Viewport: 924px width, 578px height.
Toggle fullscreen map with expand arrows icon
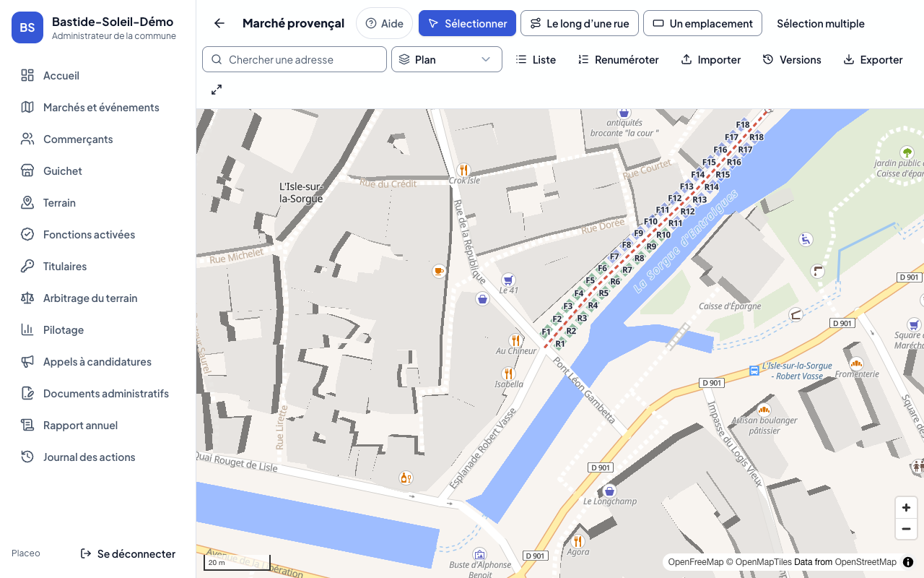pyautogui.click(x=217, y=90)
